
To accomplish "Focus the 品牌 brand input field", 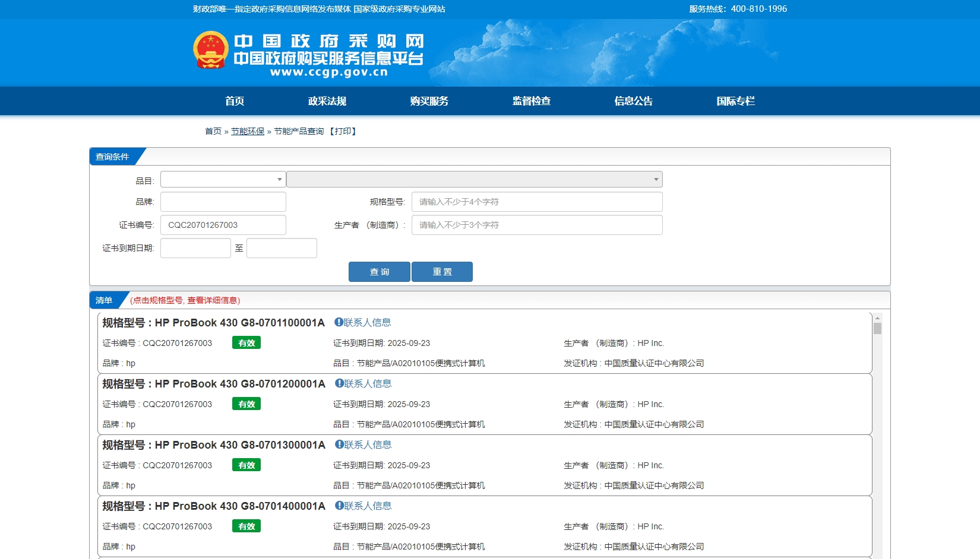I will pyautogui.click(x=223, y=202).
